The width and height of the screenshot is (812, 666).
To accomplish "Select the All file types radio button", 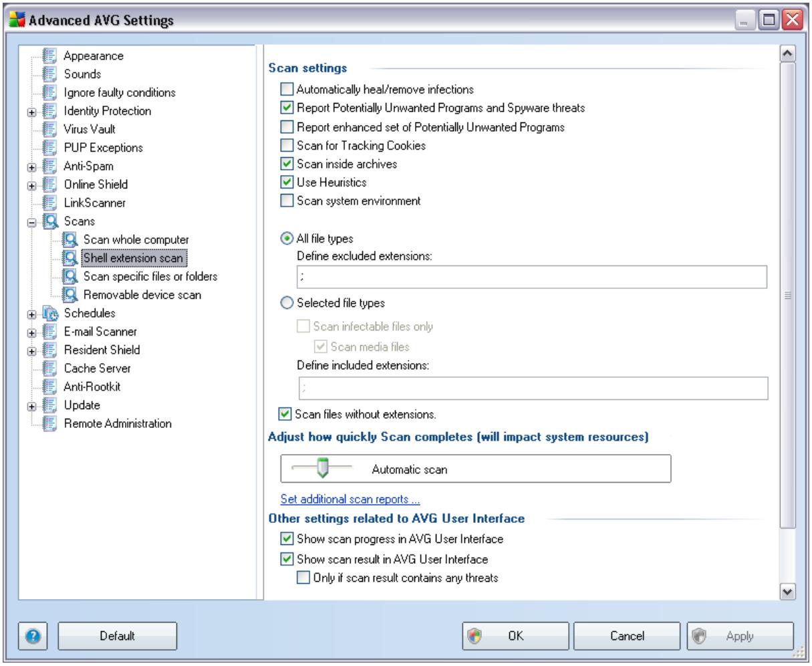I will [287, 238].
